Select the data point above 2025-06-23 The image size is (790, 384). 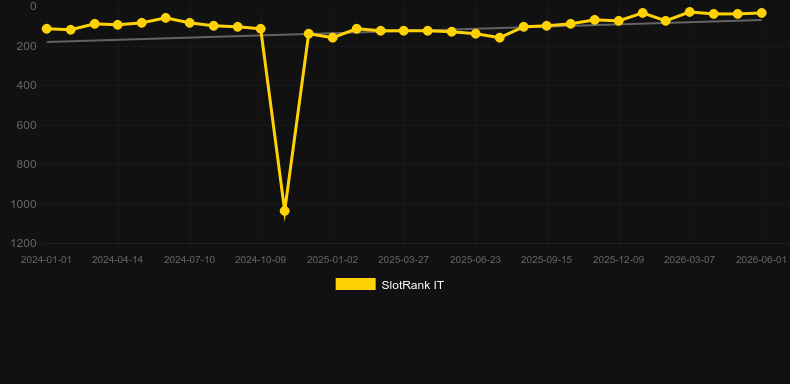475,34
